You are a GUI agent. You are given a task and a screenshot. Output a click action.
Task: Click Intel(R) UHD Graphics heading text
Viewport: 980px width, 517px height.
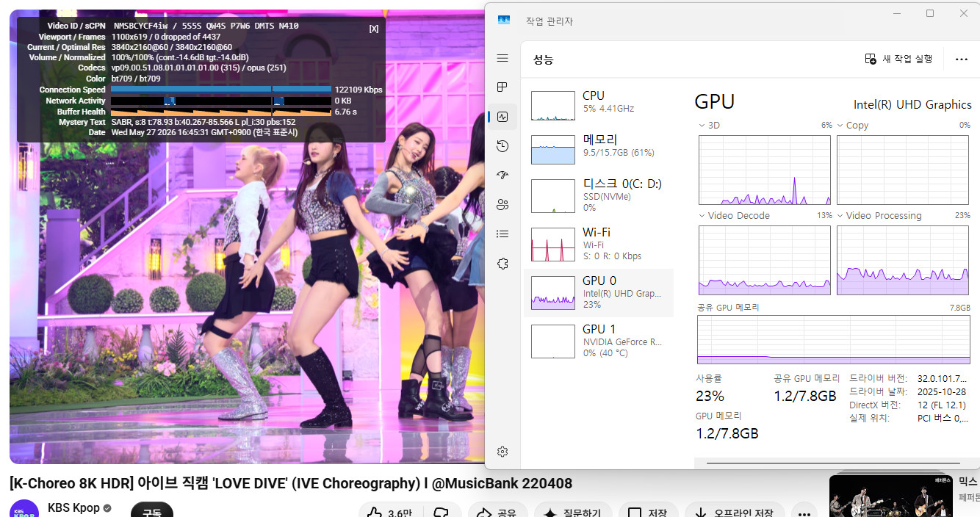912,105
